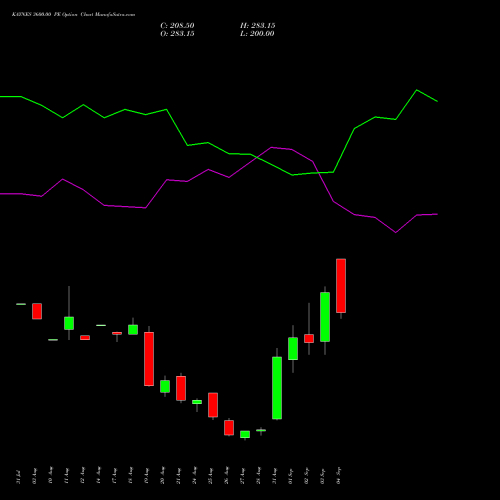Select the tall red candlestick for 04 Sep
The image size is (500, 500).
[341, 286]
